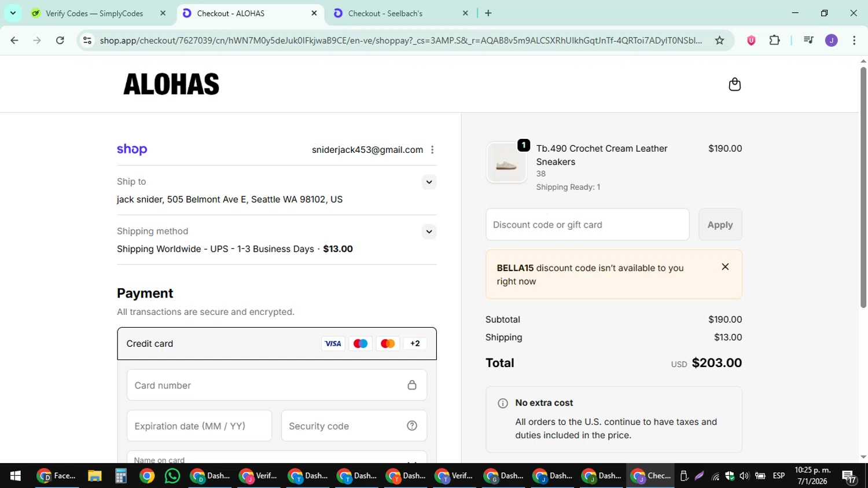Expand the Shipping method section
868x488 pixels.
[429, 232]
